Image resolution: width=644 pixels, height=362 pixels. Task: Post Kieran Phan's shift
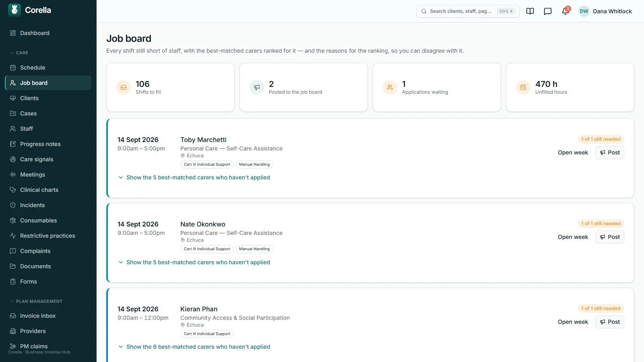[x=610, y=322]
